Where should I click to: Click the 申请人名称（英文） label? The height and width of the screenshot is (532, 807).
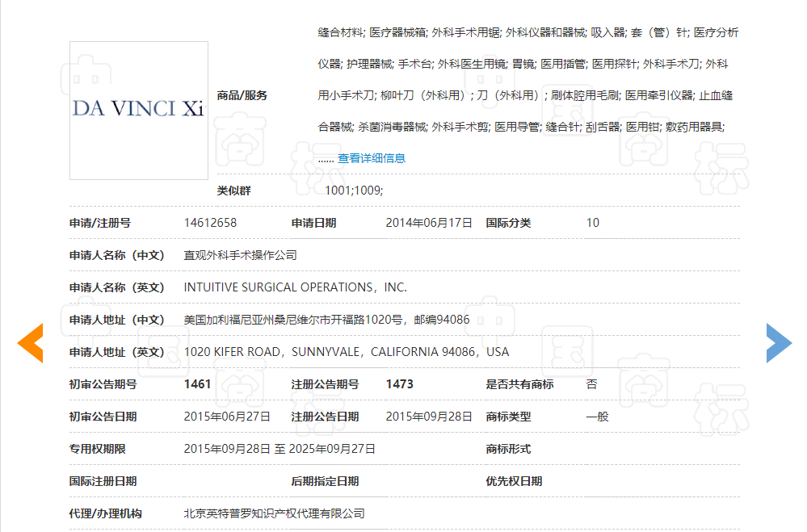click(117, 287)
